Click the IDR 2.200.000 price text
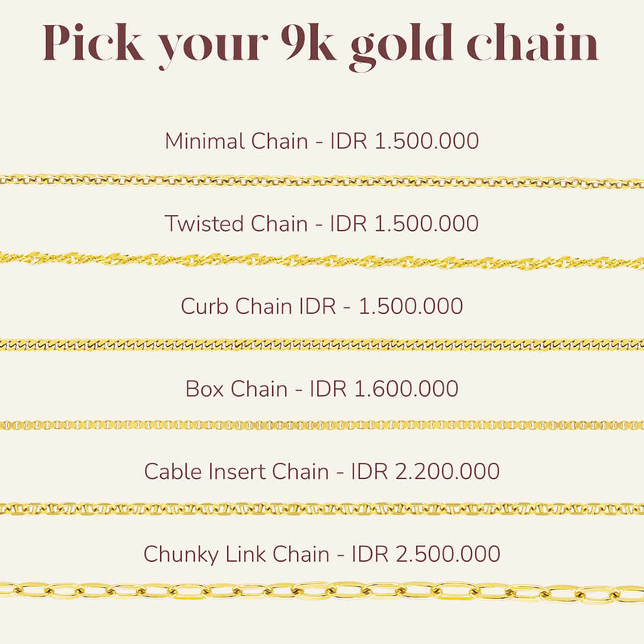Screen dimensions: 644x644 (x=425, y=471)
